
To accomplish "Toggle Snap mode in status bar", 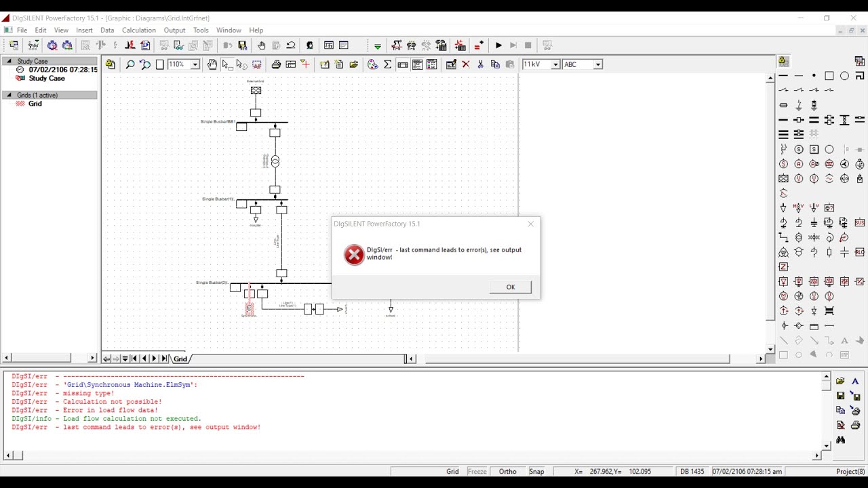I will click(536, 472).
